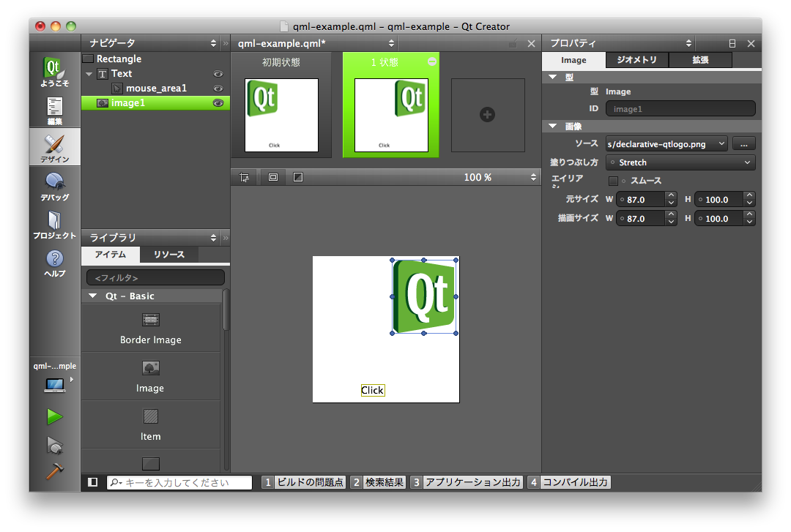Open the Stretch fill mode dropdown
This screenshot has height=532, width=791.
click(x=680, y=162)
